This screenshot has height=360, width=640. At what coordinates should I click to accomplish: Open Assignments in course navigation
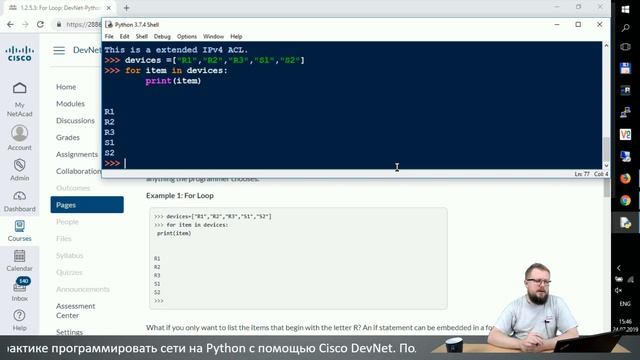[77, 154]
